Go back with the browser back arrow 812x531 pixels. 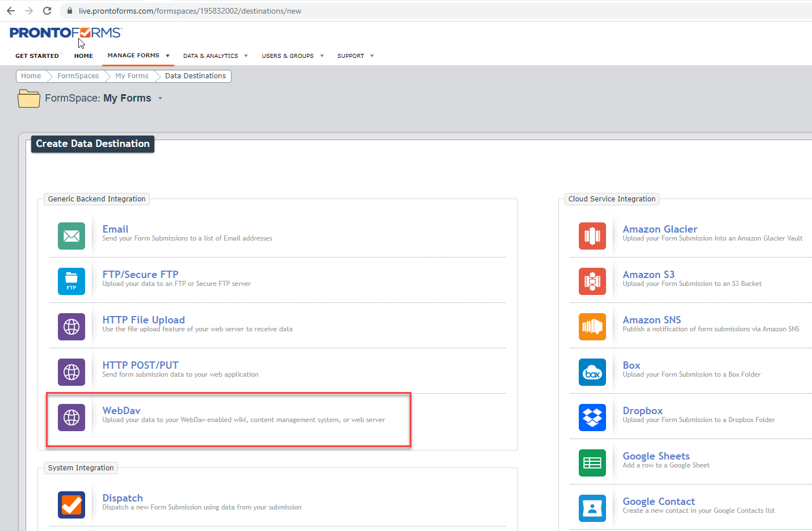click(11, 11)
